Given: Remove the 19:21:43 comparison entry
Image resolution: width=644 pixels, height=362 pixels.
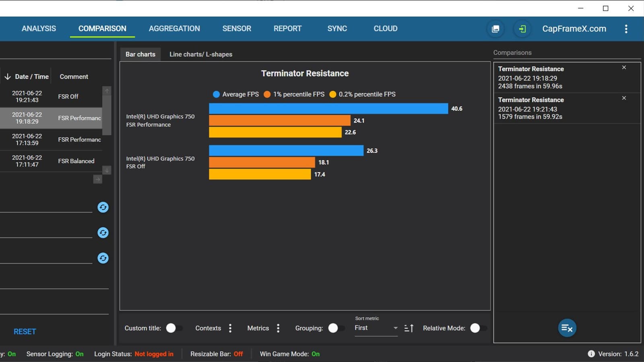Looking at the screenshot, I should click(x=624, y=98).
